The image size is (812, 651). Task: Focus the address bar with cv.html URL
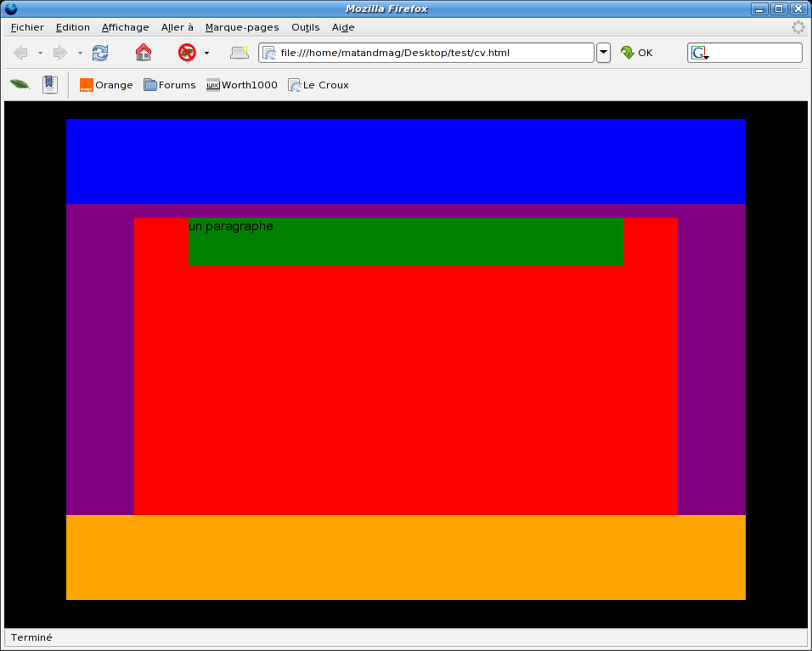(426, 53)
